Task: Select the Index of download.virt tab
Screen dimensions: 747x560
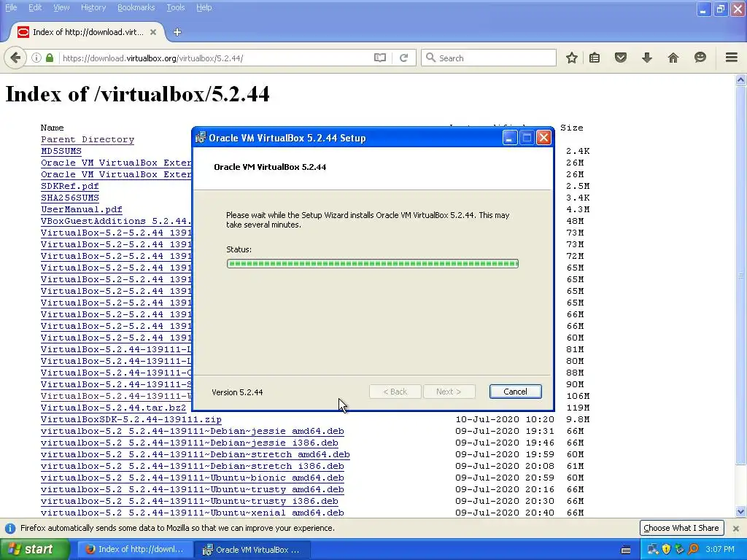Action: [88, 32]
